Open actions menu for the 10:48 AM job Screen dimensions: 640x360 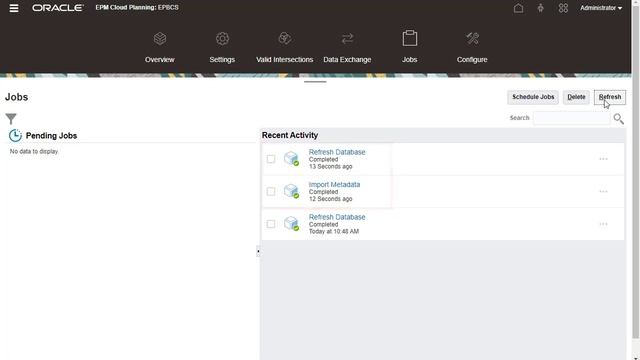tap(603, 224)
